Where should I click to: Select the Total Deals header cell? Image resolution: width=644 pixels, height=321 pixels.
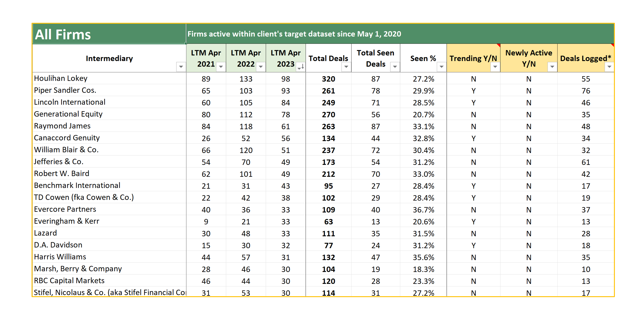coord(328,58)
